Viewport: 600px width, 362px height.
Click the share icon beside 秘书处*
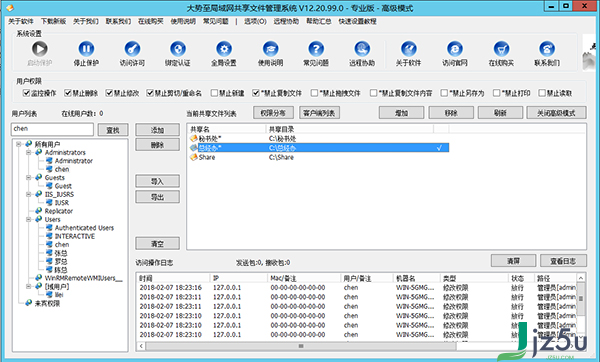click(x=194, y=138)
